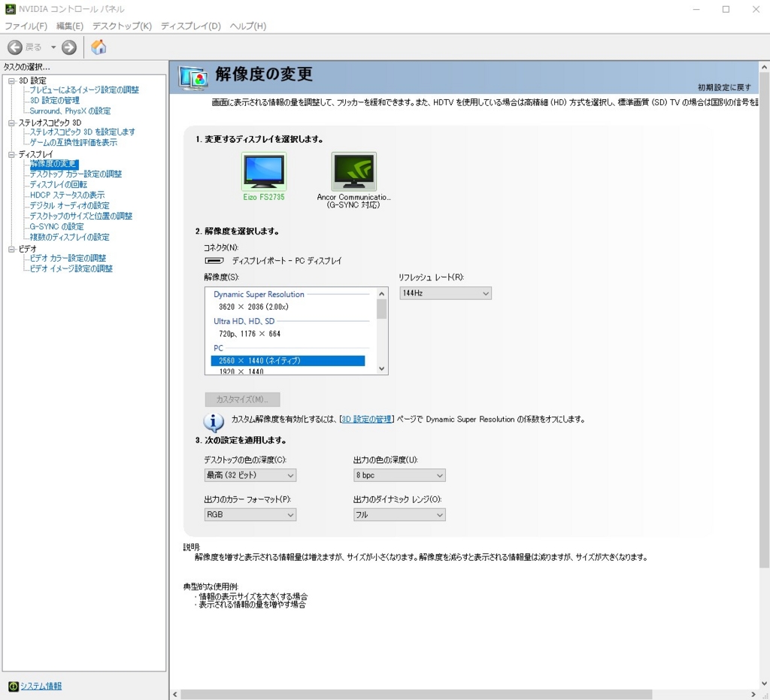
Task: Open ビデオ イメージ設定の調整 tree item
Action: coord(71,268)
